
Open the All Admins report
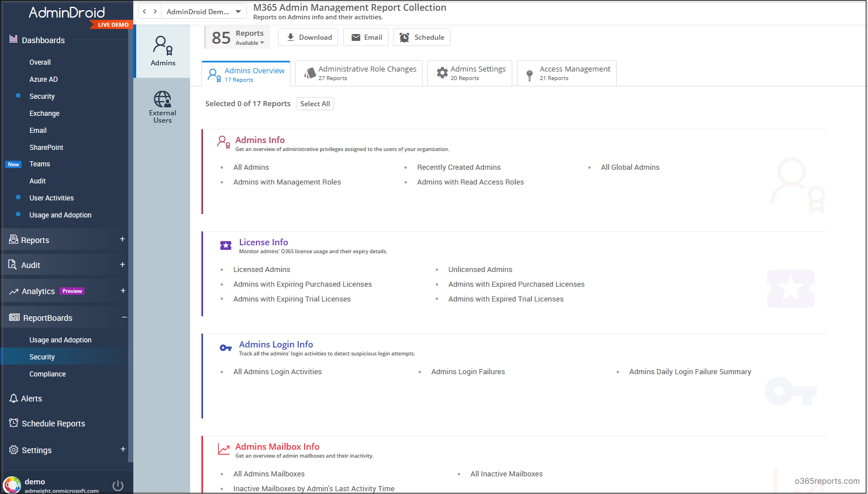click(x=251, y=167)
